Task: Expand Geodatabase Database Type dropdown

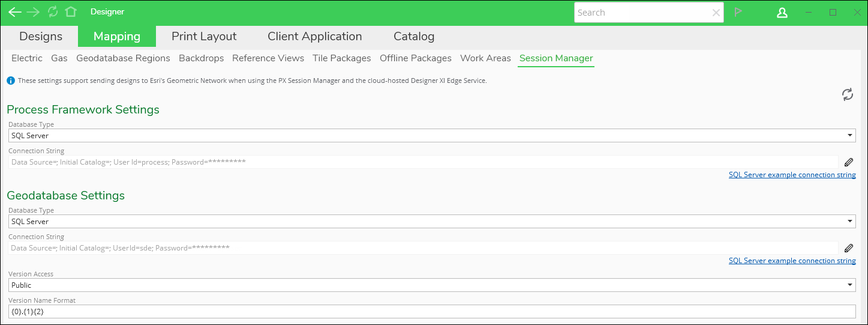Action: 432,222
